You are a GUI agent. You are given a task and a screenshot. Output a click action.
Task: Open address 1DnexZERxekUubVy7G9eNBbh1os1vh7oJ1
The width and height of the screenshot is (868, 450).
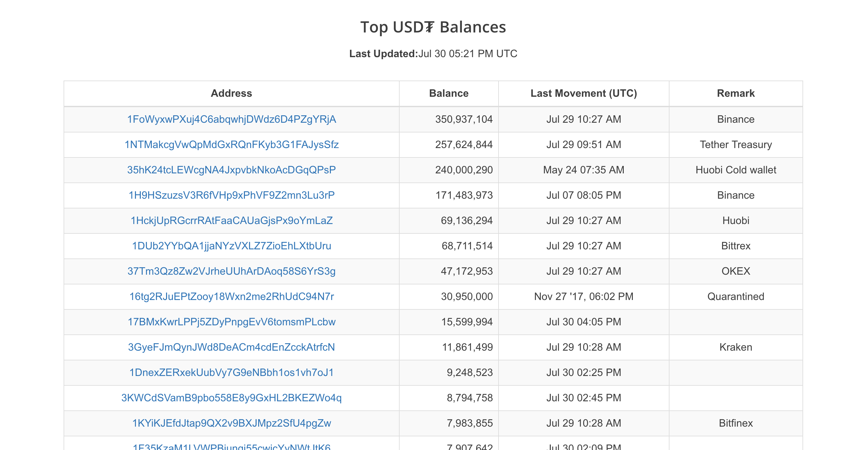pos(232,372)
